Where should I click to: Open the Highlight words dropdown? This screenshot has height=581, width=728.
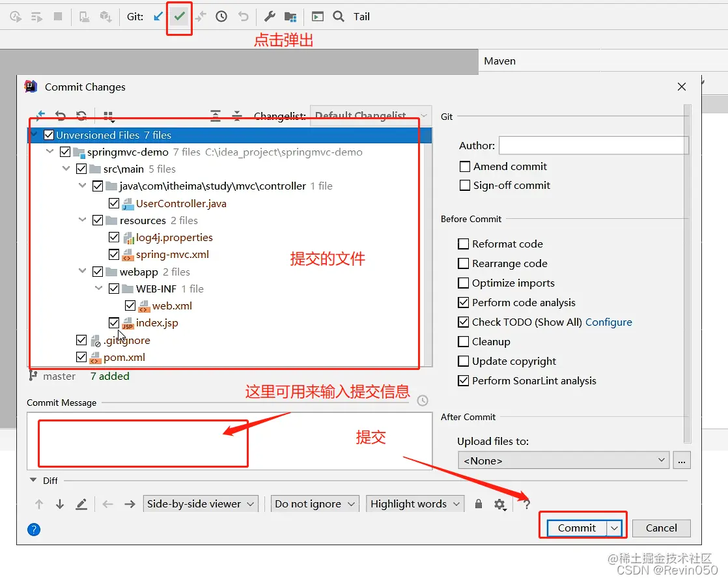point(415,504)
